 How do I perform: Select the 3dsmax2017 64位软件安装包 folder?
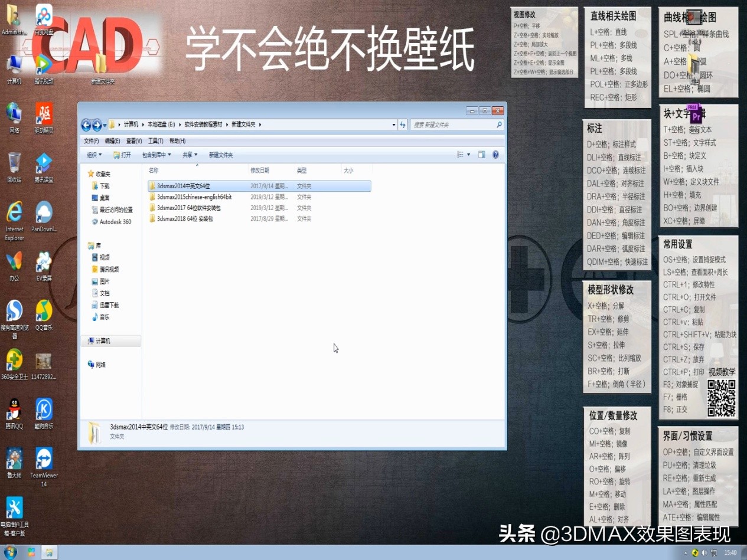[x=259, y=208]
